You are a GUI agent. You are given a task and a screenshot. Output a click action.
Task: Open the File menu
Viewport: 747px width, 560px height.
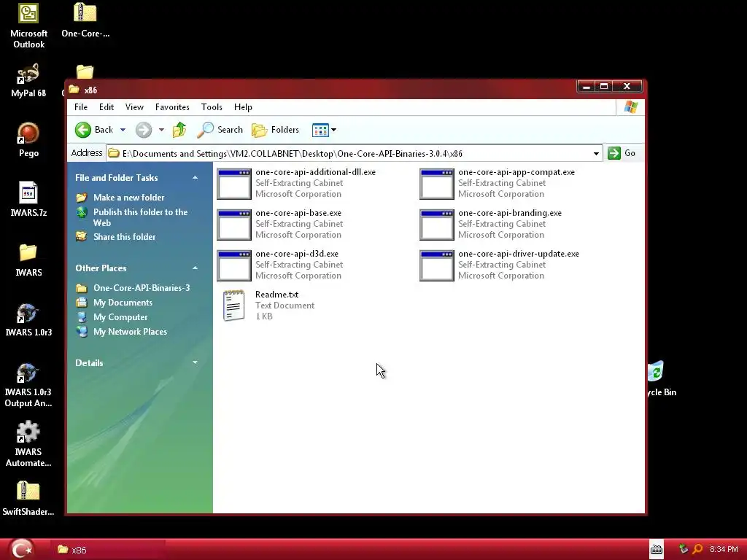(x=81, y=107)
